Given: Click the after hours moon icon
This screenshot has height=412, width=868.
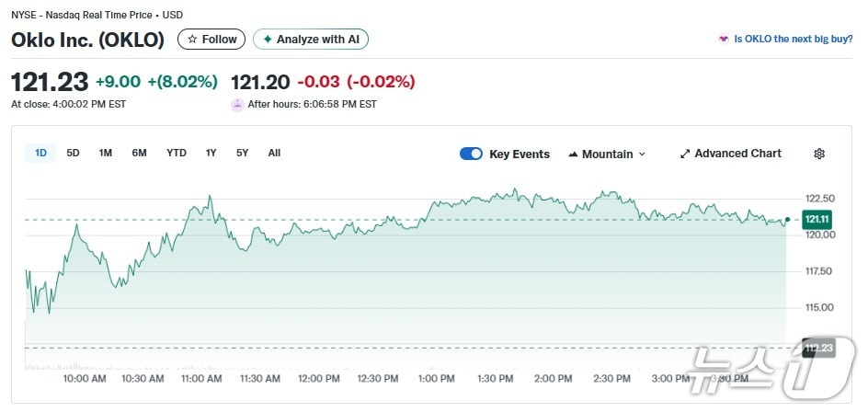Looking at the screenshot, I should (237, 104).
